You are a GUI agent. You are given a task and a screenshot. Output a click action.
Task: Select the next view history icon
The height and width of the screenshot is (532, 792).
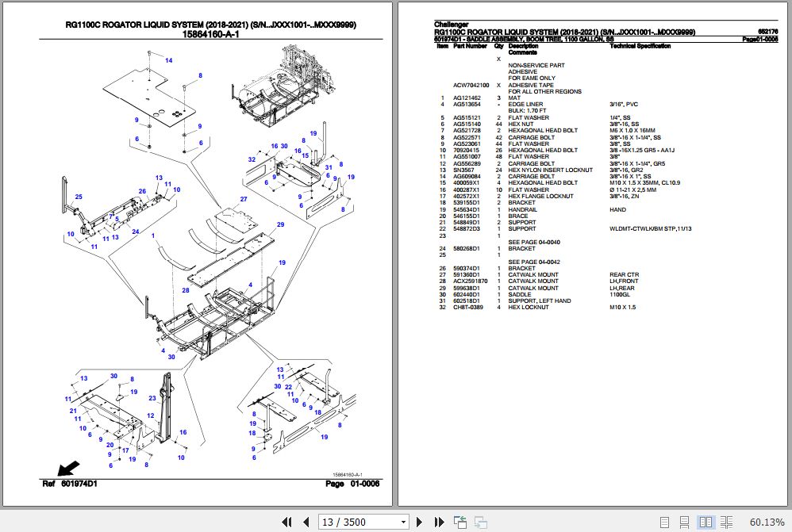tap(479, 522)
